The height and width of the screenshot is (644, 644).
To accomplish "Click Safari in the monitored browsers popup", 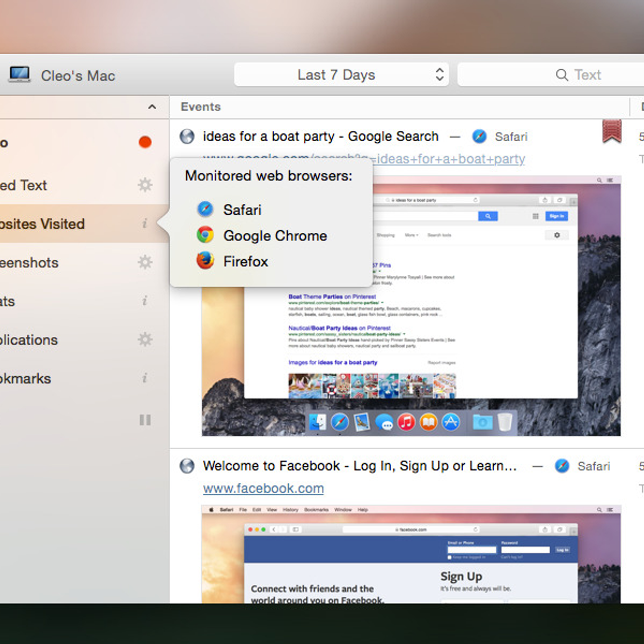I will pos(242,209).
